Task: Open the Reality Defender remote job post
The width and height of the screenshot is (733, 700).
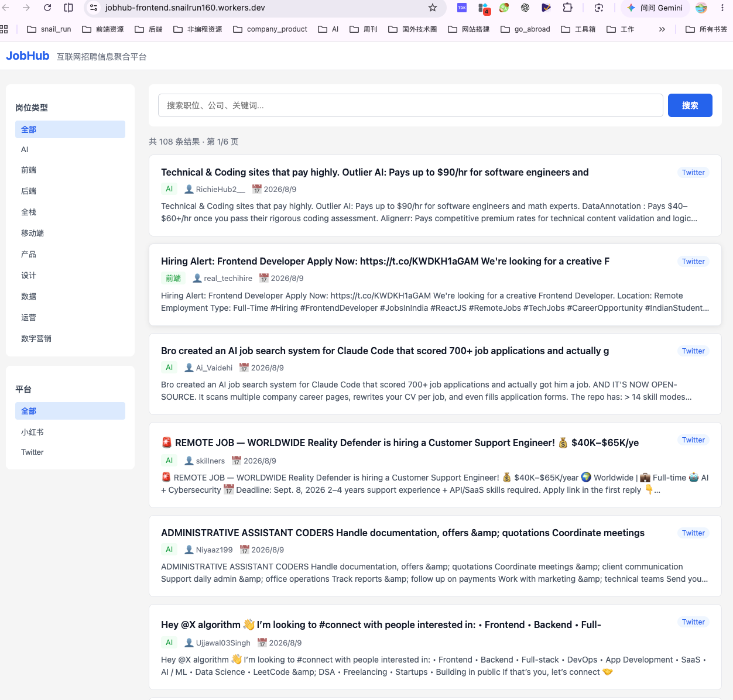Action: coord(400,442)
